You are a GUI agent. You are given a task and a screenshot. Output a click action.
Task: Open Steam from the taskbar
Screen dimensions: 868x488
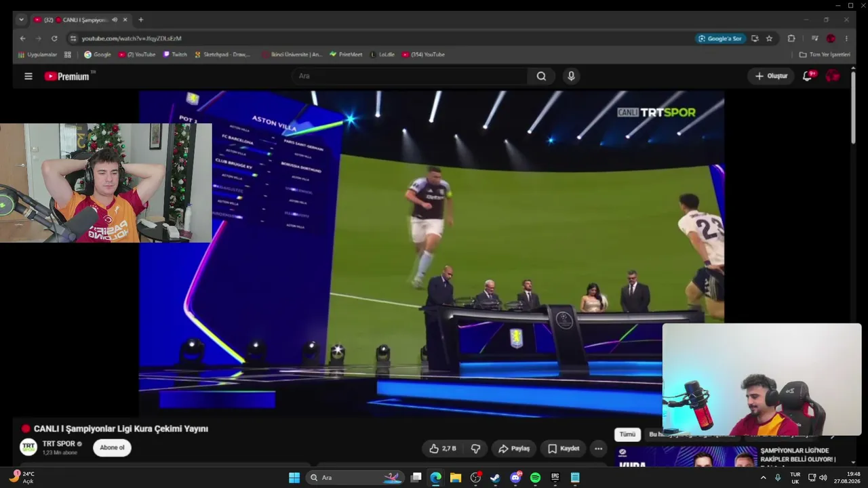click(x=495, y=478)
